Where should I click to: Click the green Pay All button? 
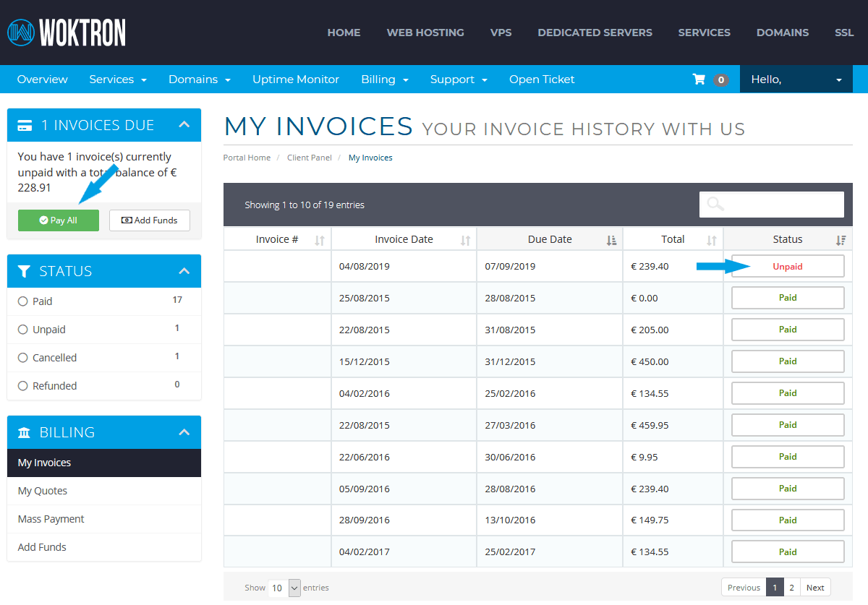pos(59,220)
